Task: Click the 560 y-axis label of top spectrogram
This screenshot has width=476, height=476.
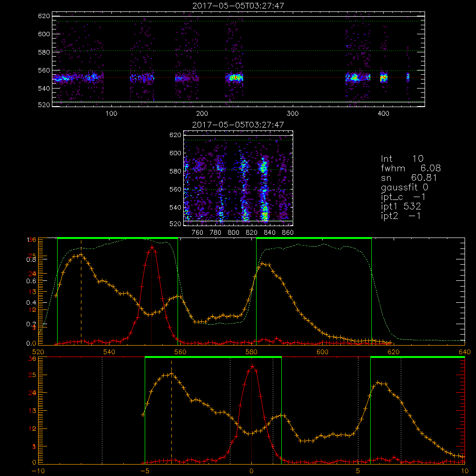Action: pos(44,70)
